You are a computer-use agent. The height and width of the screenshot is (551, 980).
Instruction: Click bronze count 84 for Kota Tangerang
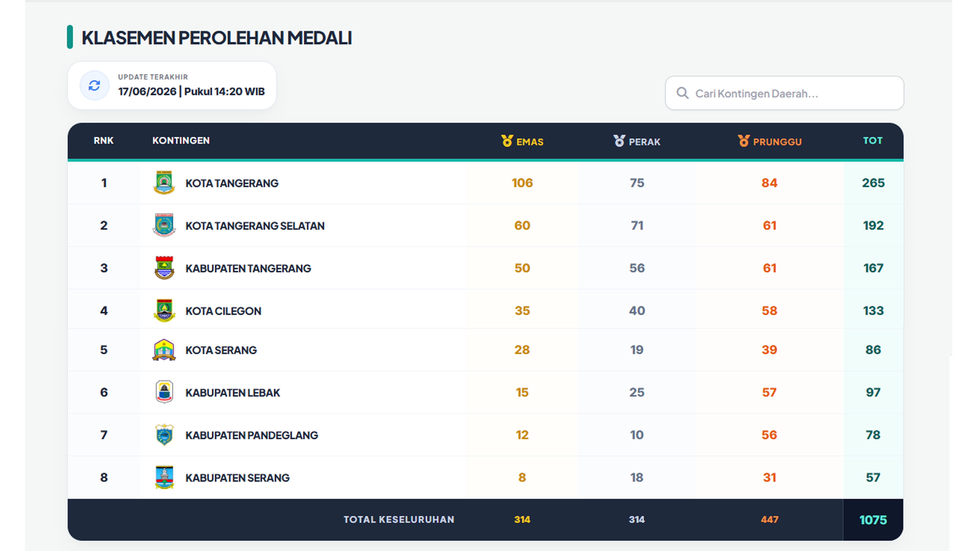click(x=769, y=183)
